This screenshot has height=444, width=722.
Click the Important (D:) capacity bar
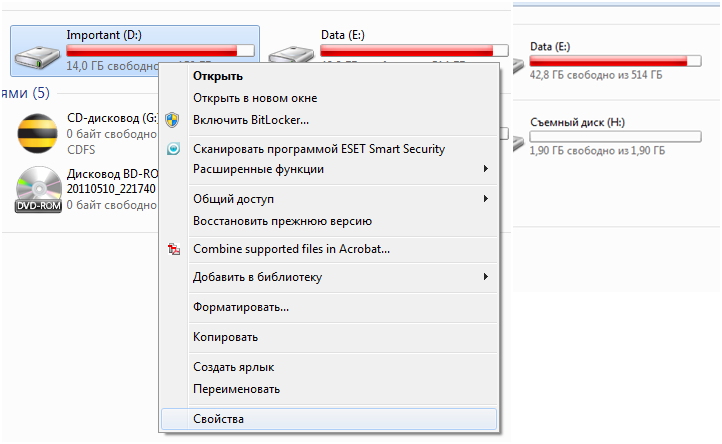(x=160, y=50)
